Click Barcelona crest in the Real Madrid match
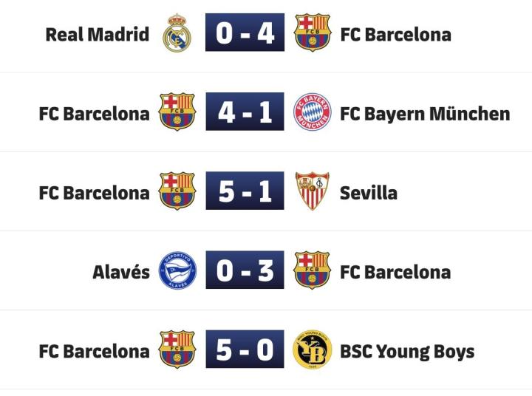This screenshot has height=396, width=532. pos(312,33)
